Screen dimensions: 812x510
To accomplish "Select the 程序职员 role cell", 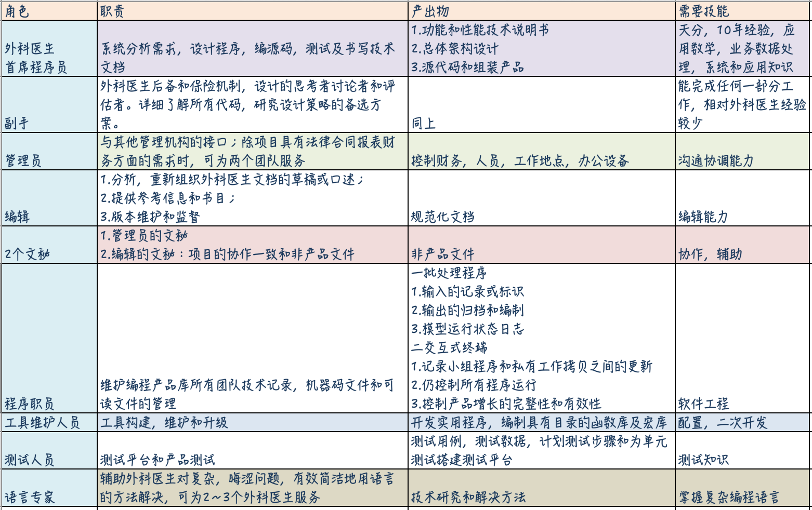I will (x=49, y=338).
